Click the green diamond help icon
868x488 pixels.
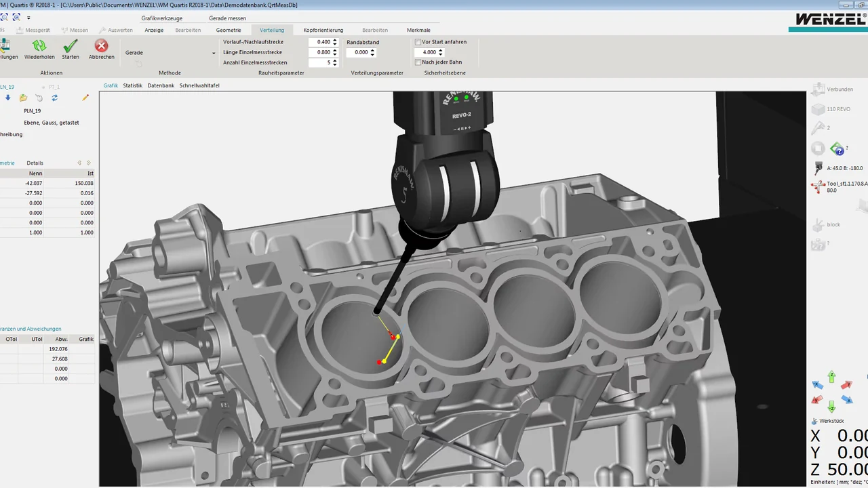pyautogui.click(x=837, y=148)
